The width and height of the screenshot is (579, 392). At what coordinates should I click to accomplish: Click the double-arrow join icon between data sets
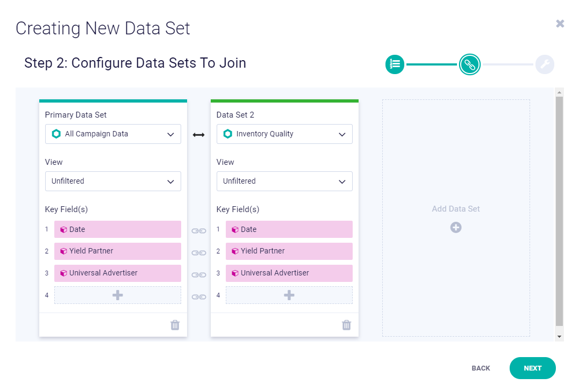pyautogui.click(x=199, y=135)
